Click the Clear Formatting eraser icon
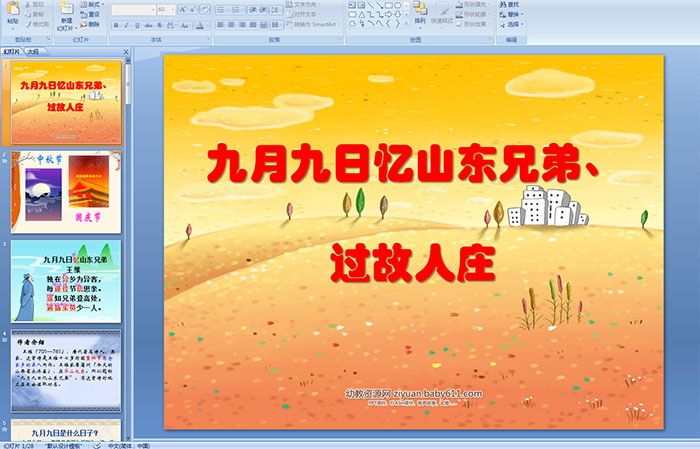 click(204, 9)
